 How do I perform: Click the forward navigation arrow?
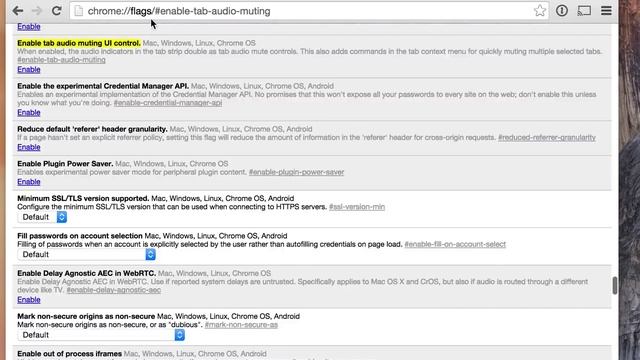click(37, 11)
